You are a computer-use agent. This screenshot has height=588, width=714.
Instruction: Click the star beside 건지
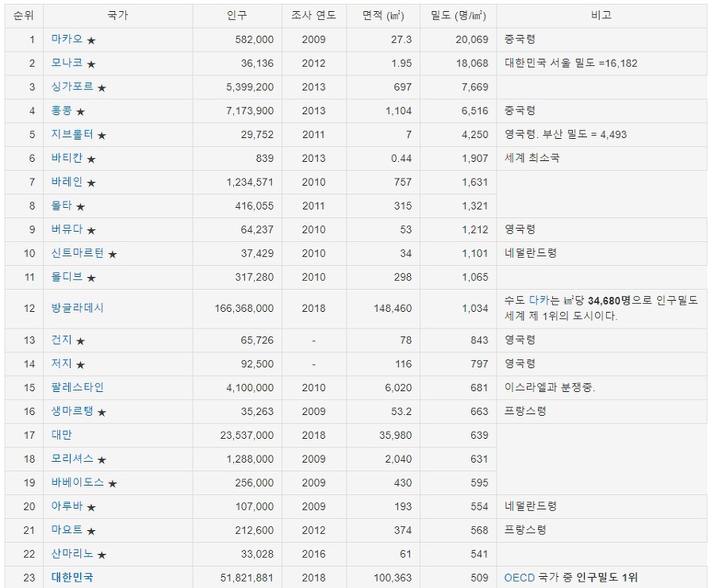point(81,341)
